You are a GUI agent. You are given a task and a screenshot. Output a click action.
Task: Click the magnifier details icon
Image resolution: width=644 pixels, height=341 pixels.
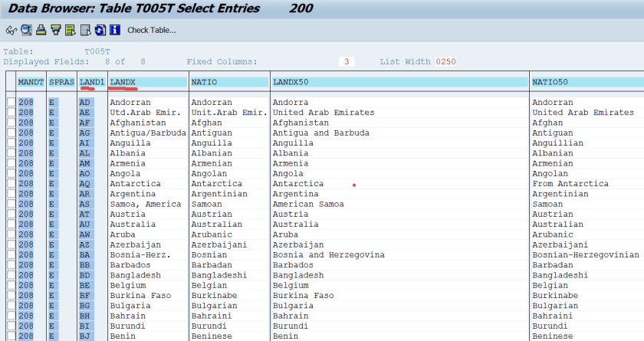point(25,31)
